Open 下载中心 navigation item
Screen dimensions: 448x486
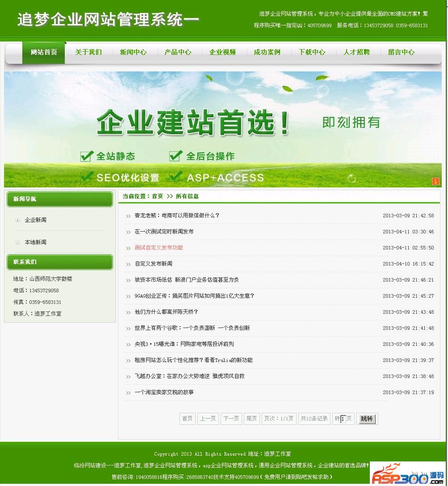pyautogui.click(x=312, y=52)
